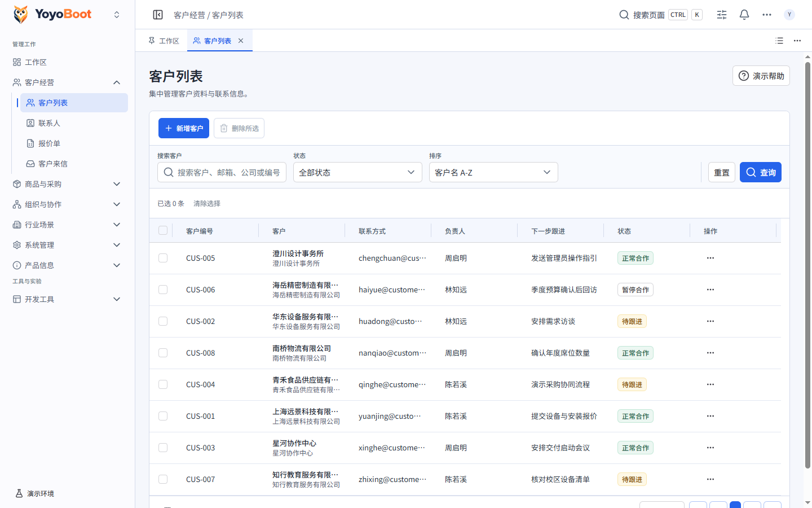Open row actions for CUS-006
812x508 pixels.
click(710, 290)
